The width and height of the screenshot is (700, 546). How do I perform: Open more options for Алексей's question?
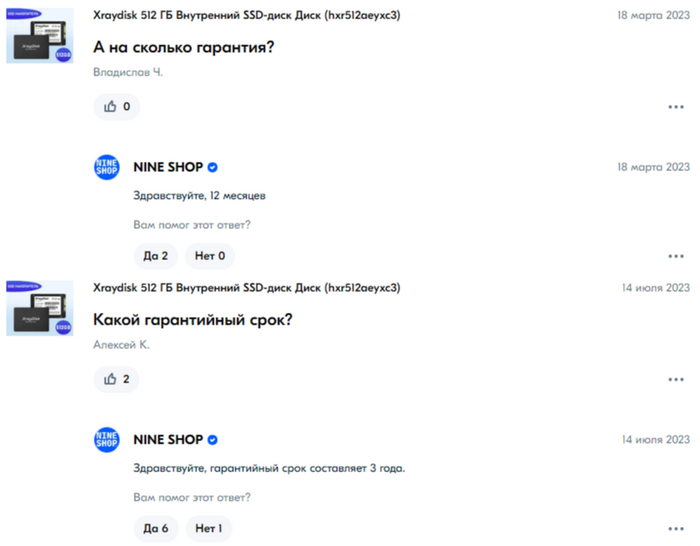[675, 380]
